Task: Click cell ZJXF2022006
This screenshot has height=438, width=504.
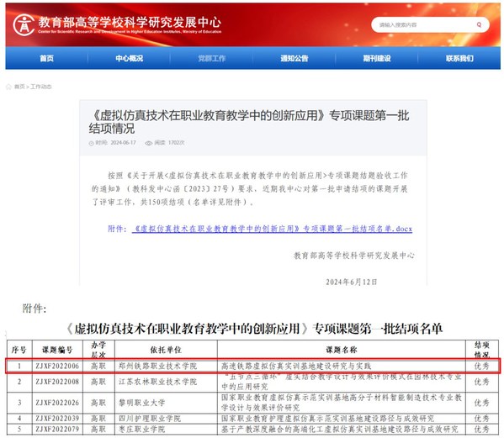Action: point(57,366)
